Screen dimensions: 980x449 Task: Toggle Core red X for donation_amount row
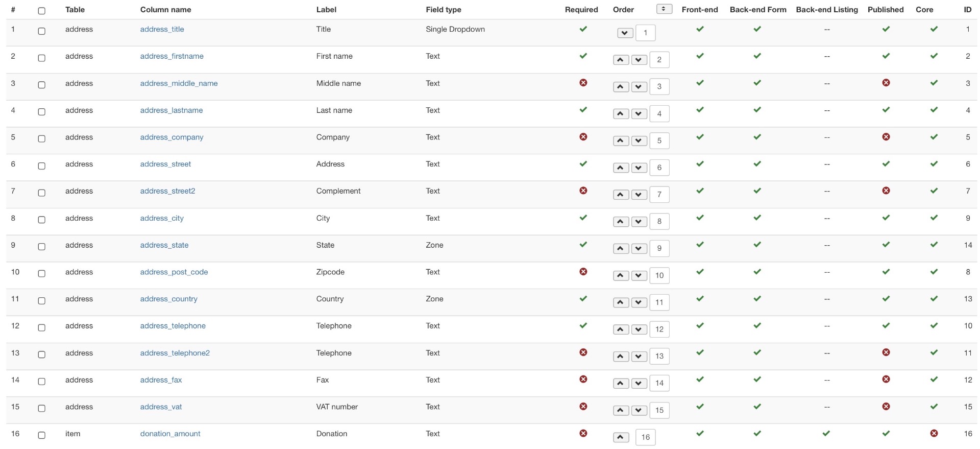tap(934, 433)
